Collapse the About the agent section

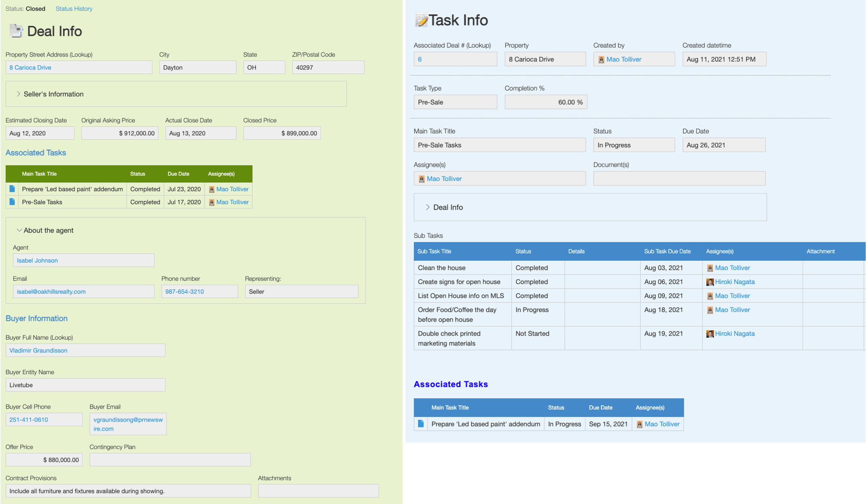pos(19,230)
